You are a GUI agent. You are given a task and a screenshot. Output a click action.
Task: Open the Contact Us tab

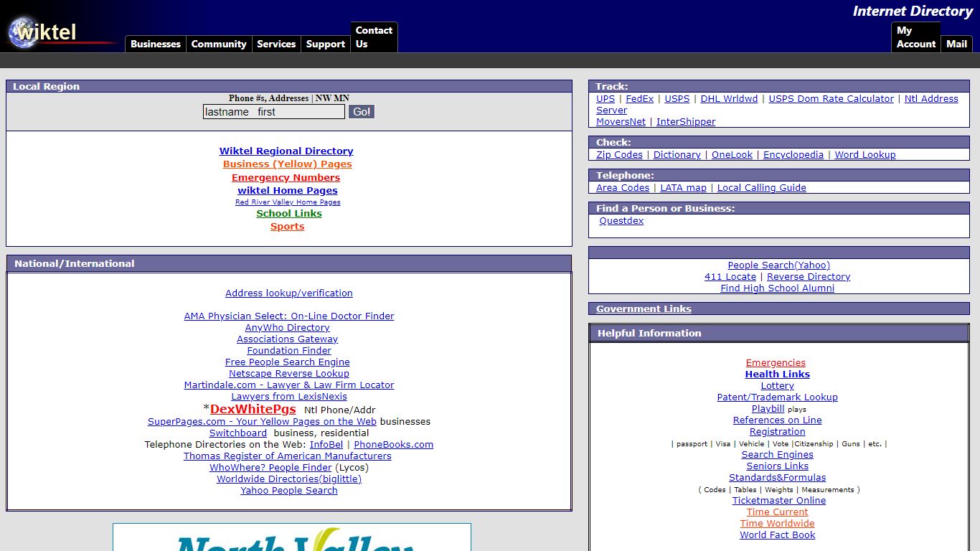pyautogui.click(x=374, y=37)
